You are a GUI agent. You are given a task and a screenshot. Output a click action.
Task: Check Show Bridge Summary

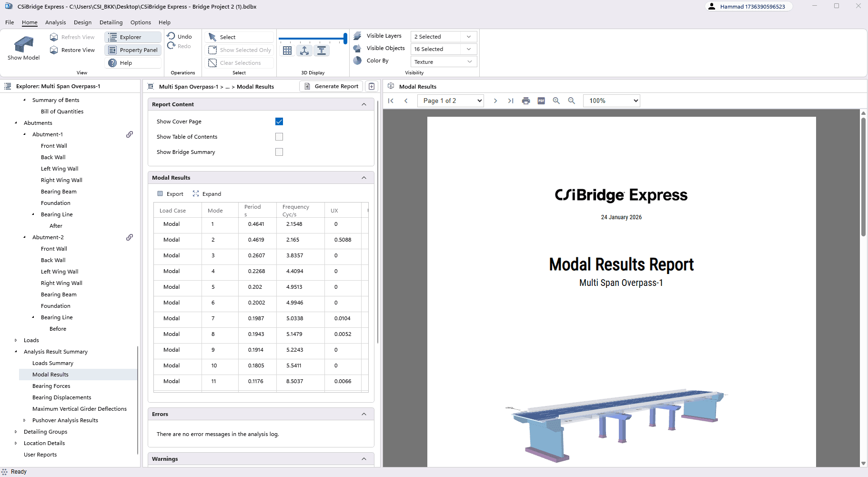point(279,152)
